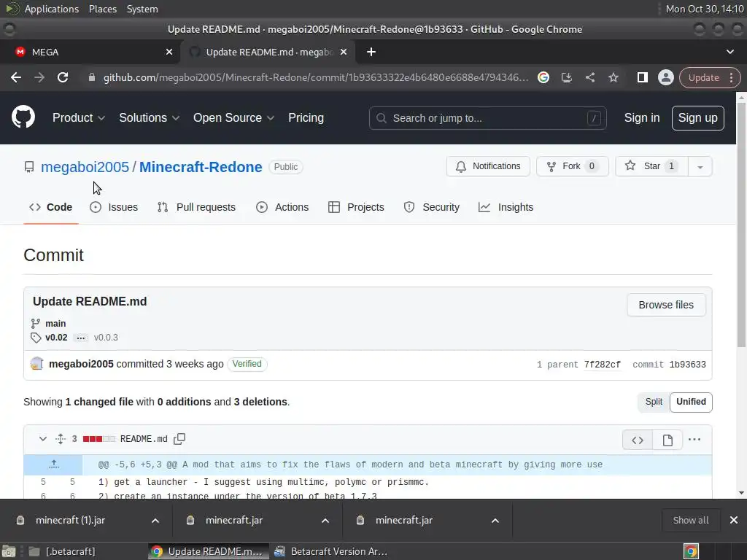Click the Notifications button
747x560 pixels.
coord(488,166)
